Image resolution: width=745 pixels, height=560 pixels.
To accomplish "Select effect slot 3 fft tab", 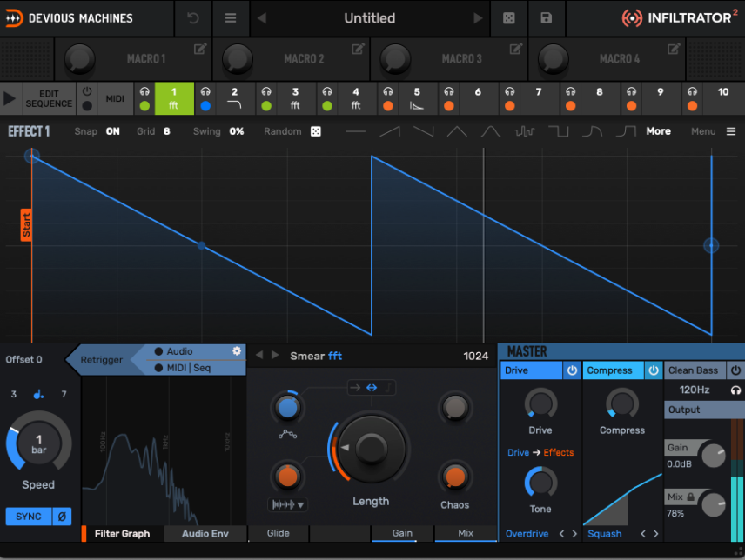I will [295, 98].
